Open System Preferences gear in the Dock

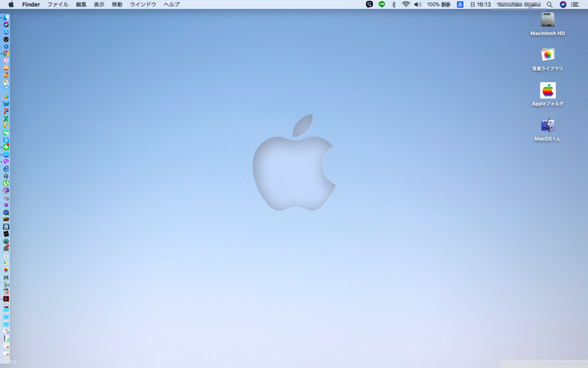(x=6, y=248)
